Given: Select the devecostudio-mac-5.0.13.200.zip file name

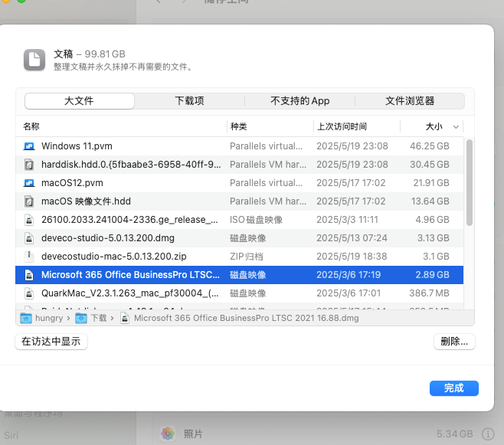Looking at the screenshot, I should click(114, 257).
